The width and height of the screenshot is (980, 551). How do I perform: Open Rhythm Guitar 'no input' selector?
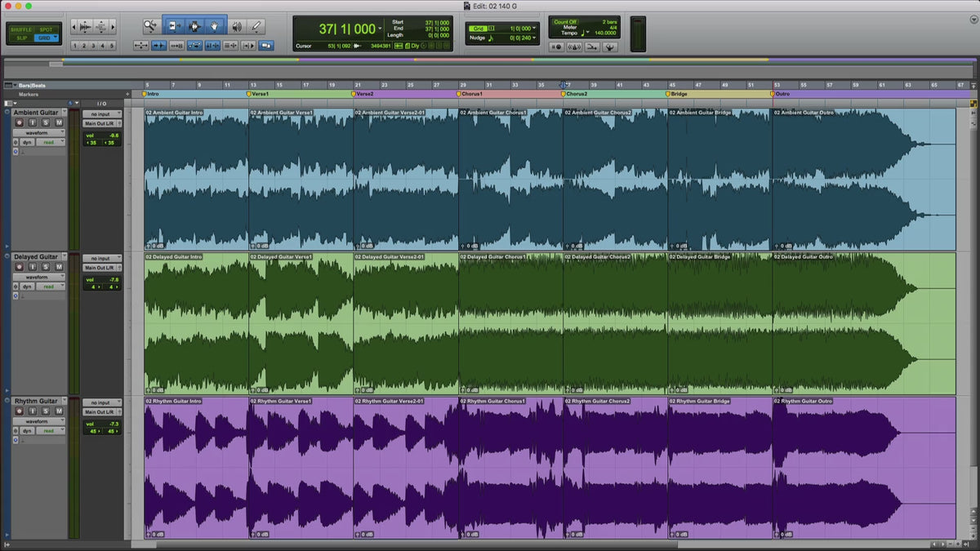(101, 402)
